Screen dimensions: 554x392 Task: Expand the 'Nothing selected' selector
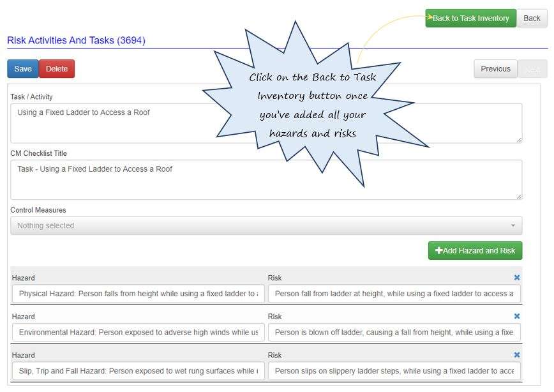pyautogui.click(x=266, y=225)
